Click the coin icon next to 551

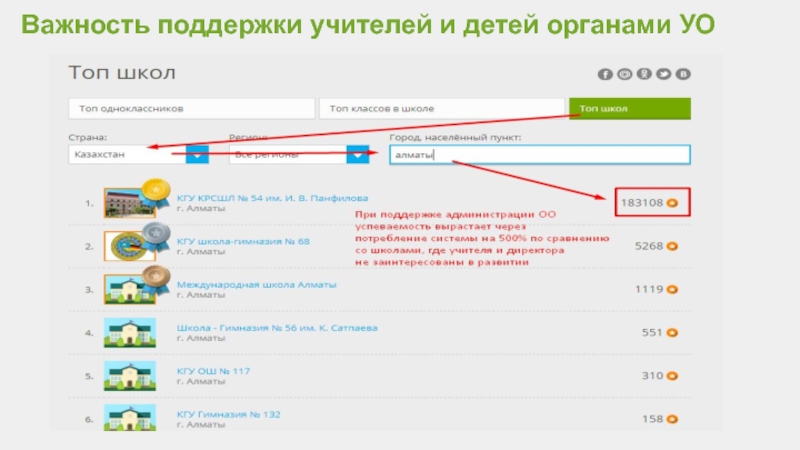point(672,333)
